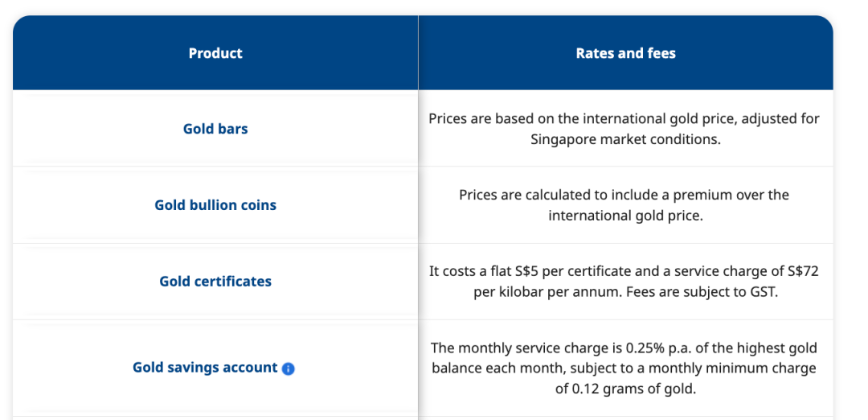
Task: Click 'international gold price' in the bullion coins row
Action: coord(625,216)
